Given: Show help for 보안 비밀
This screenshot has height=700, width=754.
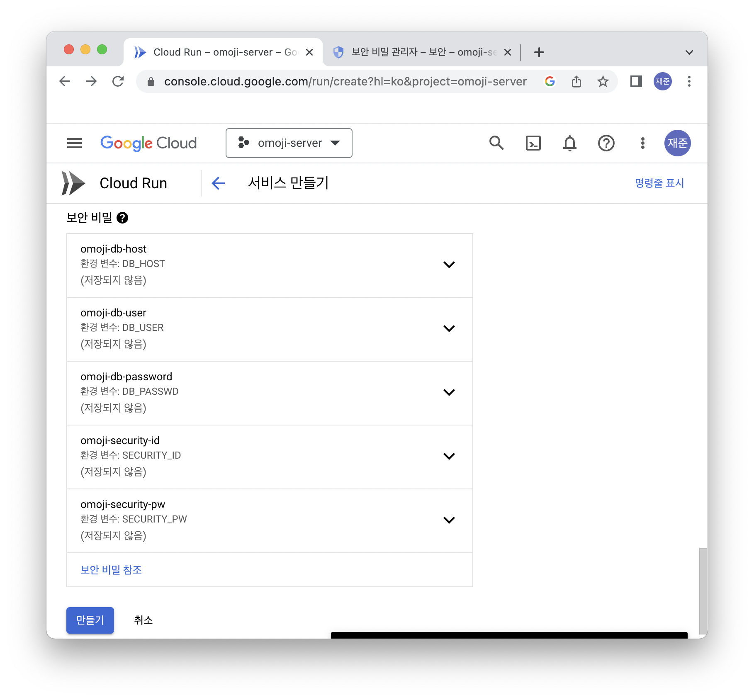Looking at the screenshot, I should click(122, 218).
